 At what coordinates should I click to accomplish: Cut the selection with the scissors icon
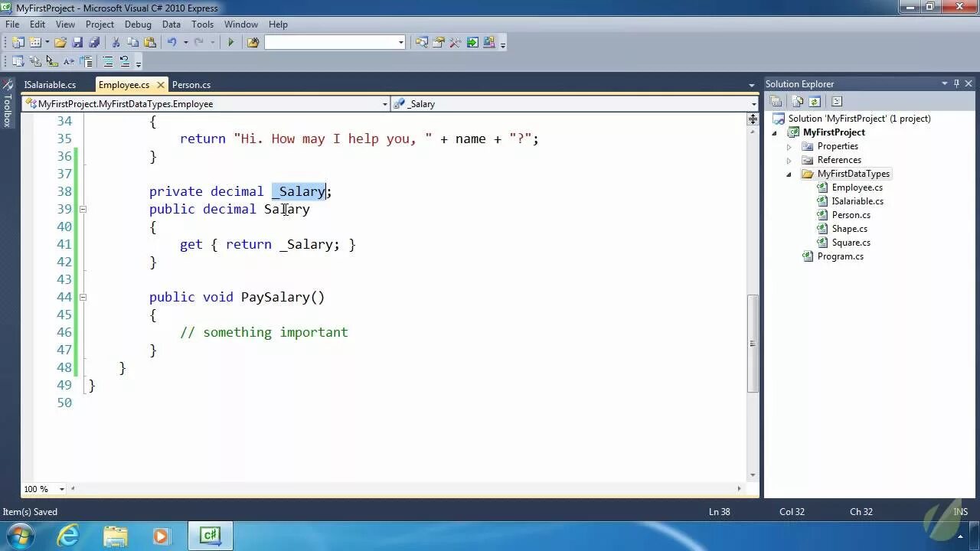[116, 43]
